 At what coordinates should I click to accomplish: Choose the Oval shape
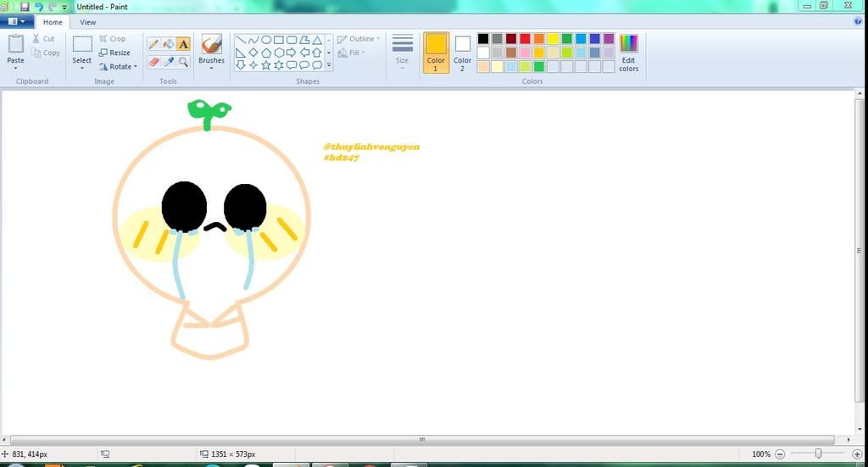pyautogui.click(x=266, y=40)
